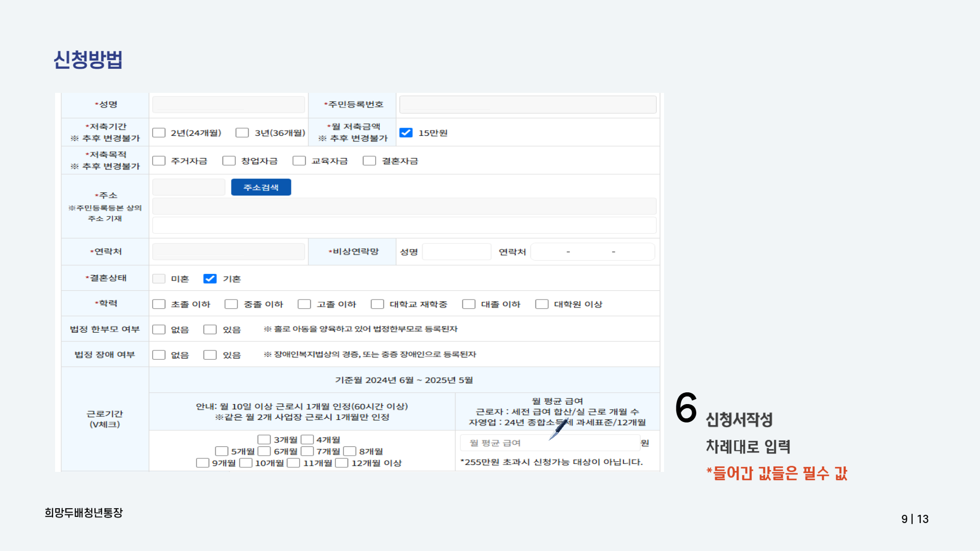The height and width of the screenshot is (551, 980).
Task: Click the 연락처 contact input field
Action: coord(228,252)
